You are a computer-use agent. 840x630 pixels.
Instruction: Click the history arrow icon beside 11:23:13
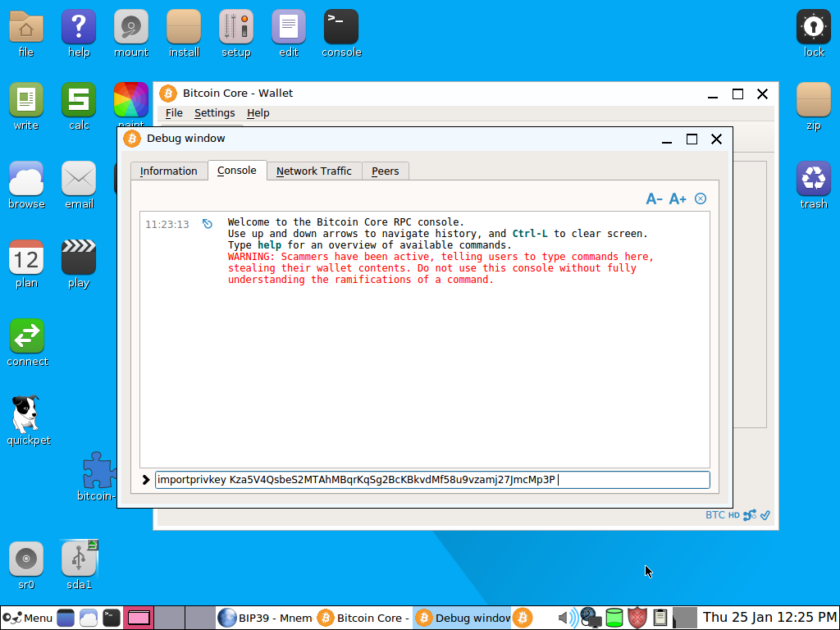[208, 224]
